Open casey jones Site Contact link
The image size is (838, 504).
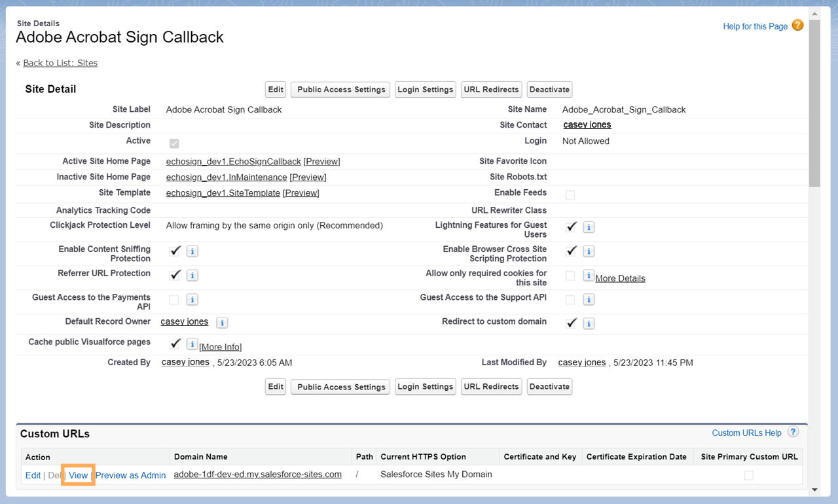tap(587, 124)
